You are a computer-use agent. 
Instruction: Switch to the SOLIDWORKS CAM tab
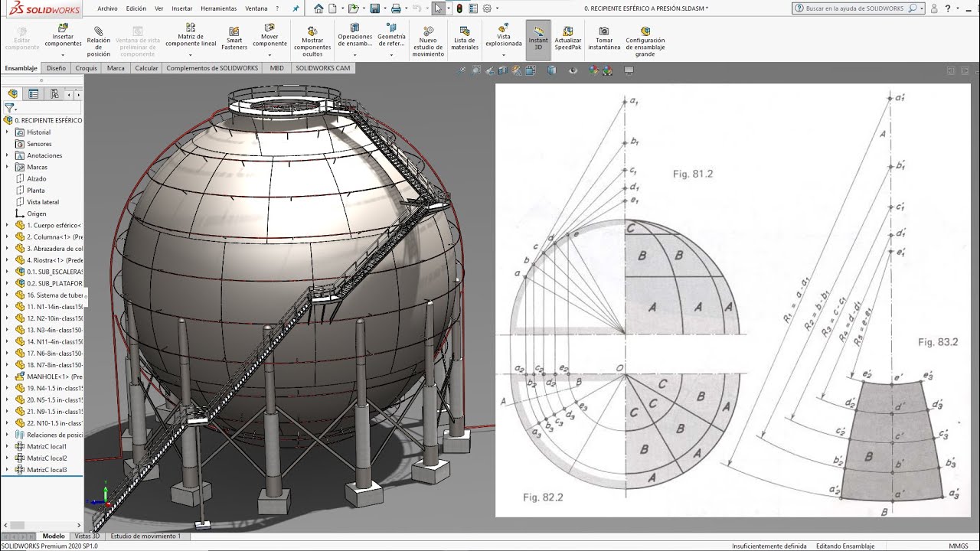click(323, 68)
